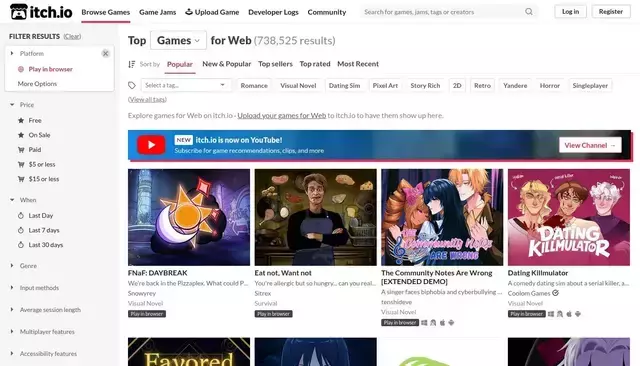Click Linux icon under Dating Killmulator

[560, 314]
